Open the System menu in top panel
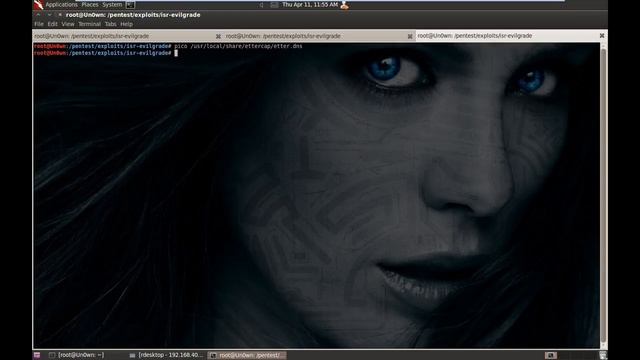The width and height of the screenshot is (640, 360). click(x=112, y=4)
